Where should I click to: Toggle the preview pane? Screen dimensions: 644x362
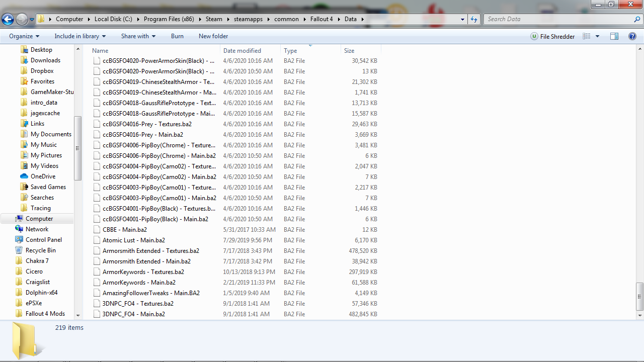pos(614,36)
